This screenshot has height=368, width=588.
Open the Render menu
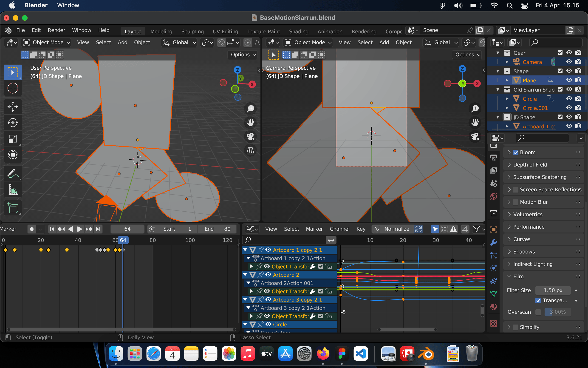click(x=56, y=30)
